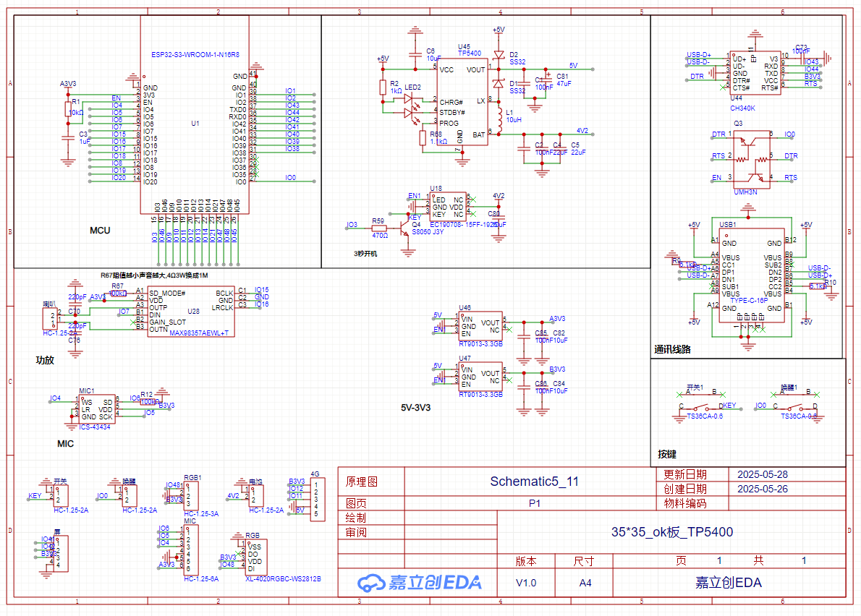Click the HC-1.25-6A connector label
The image size is (861, 616).
201,578
